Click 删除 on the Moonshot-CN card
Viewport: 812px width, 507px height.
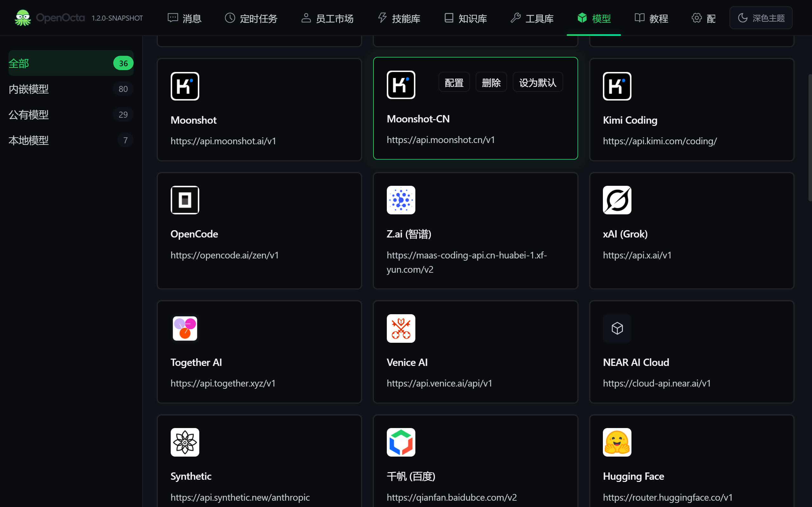click(491, 82)
